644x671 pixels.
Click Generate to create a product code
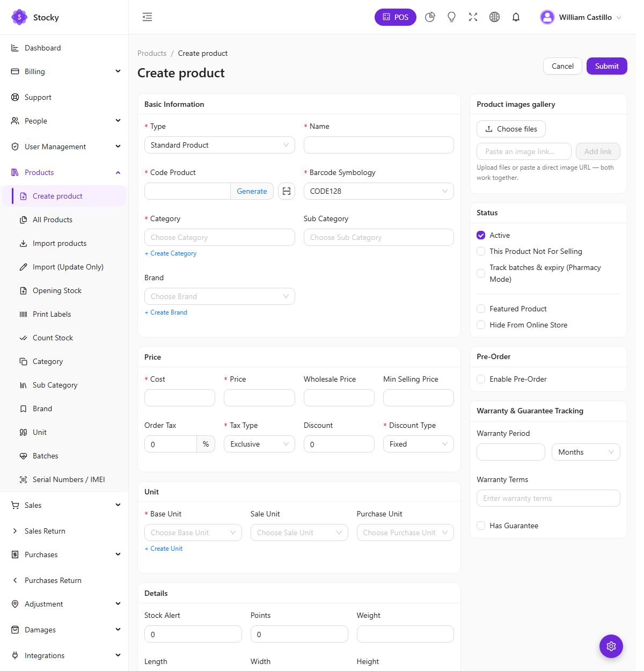click(252, 191)
